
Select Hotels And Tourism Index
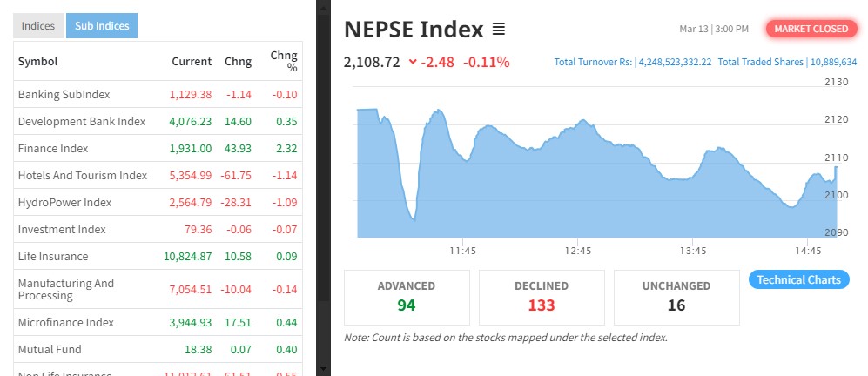(x=83, y=175)
